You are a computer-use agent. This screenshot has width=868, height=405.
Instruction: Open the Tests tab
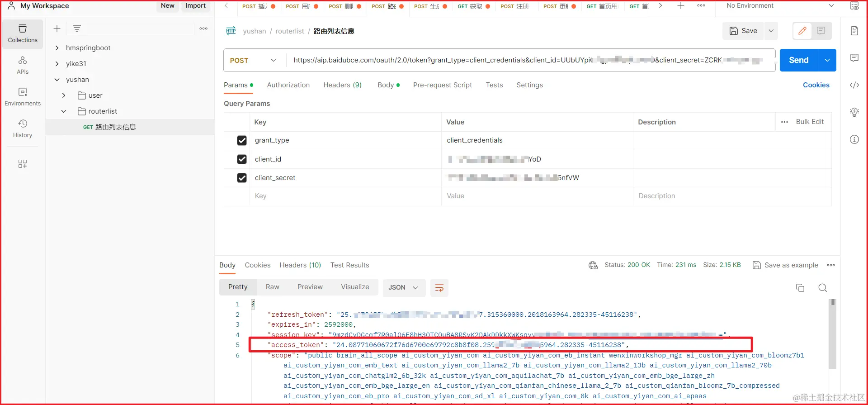494,85
